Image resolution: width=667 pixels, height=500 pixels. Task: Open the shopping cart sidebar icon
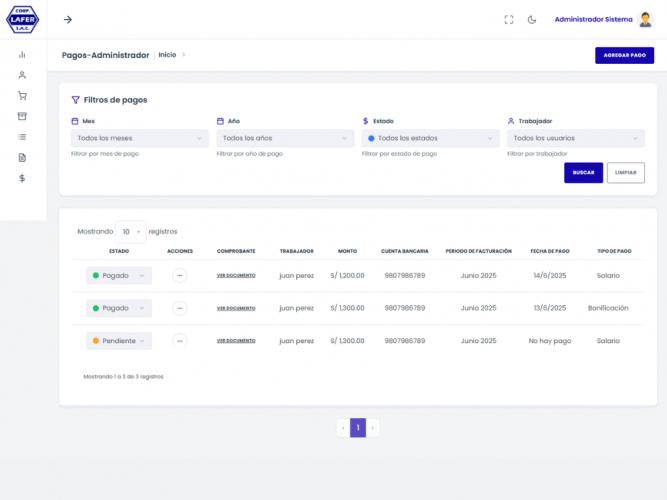[22, 96]
